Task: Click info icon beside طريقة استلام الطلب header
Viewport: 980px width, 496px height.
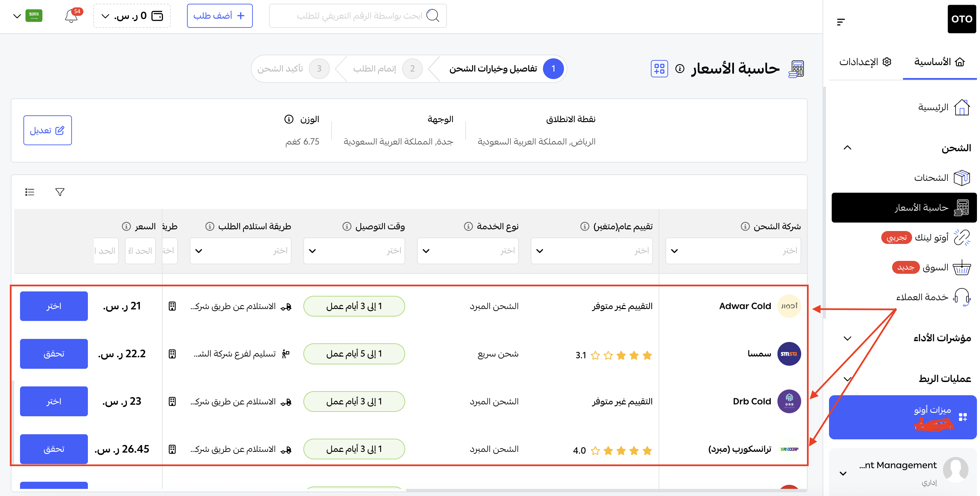Action: pyautogui.click(x=210, y=227)
